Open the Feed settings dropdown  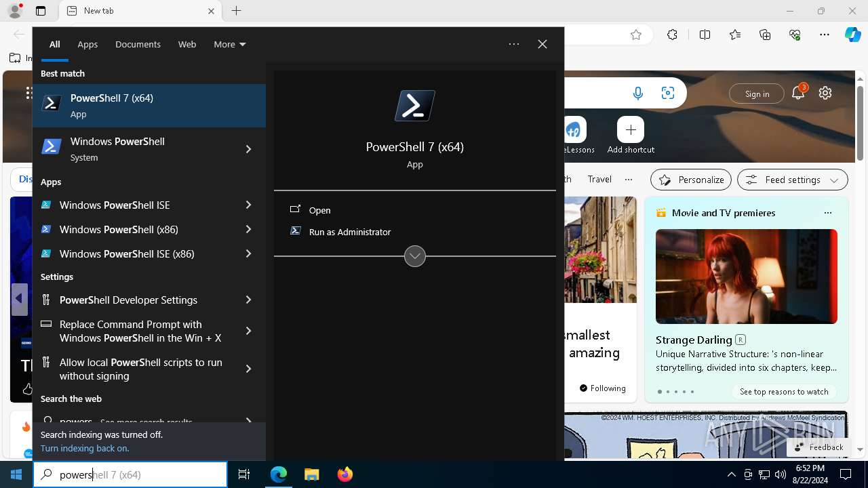pyautogui.click(x=793, y=180)
